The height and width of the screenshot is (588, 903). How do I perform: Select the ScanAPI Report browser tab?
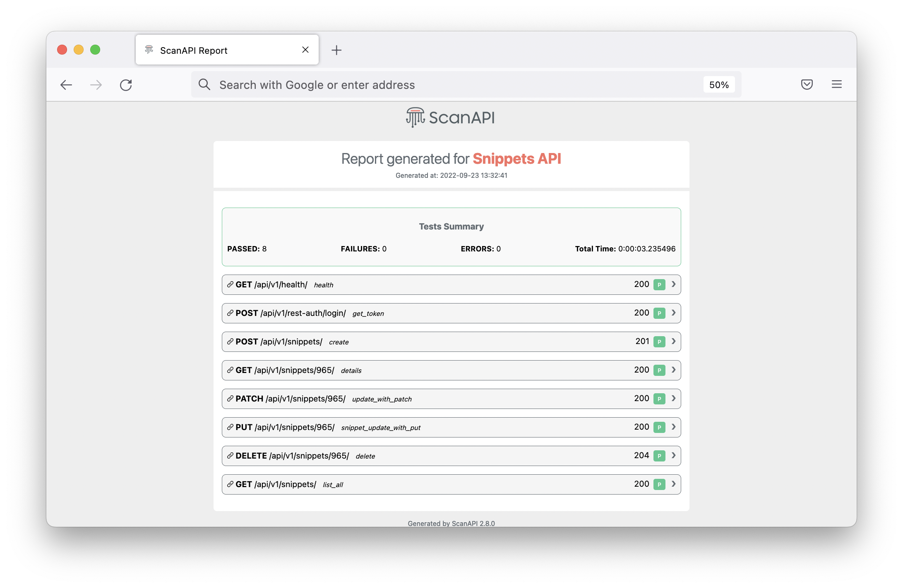(x=194, y=50)
